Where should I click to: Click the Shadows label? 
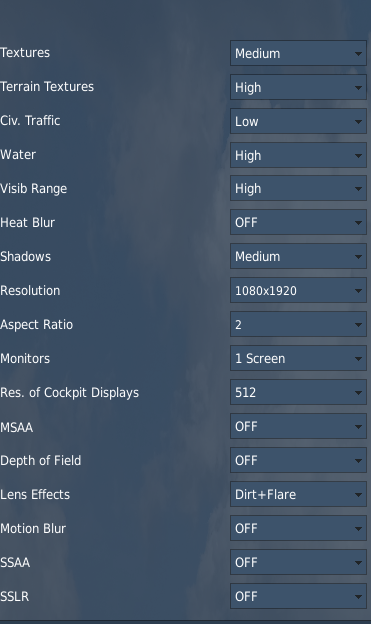point(25,256)
